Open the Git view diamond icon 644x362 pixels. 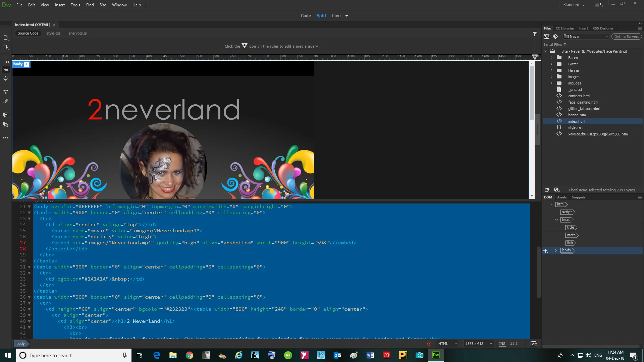click(x=555, y=37)
